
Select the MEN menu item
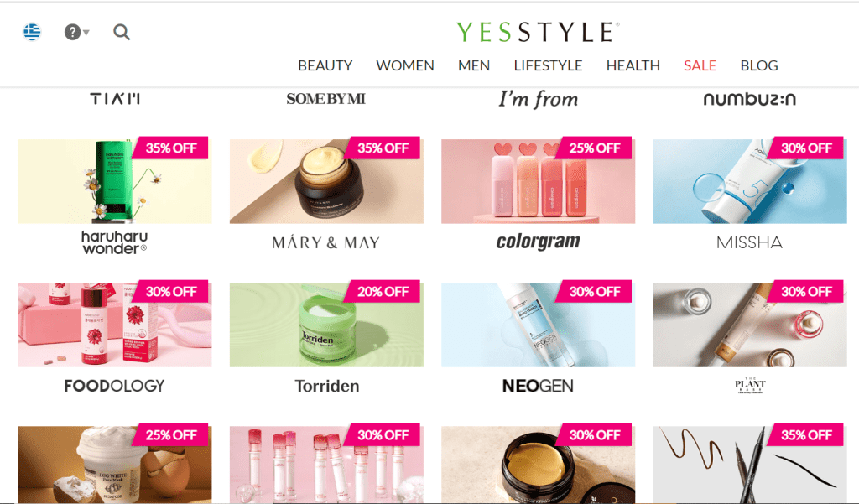[x=474, y=65]
